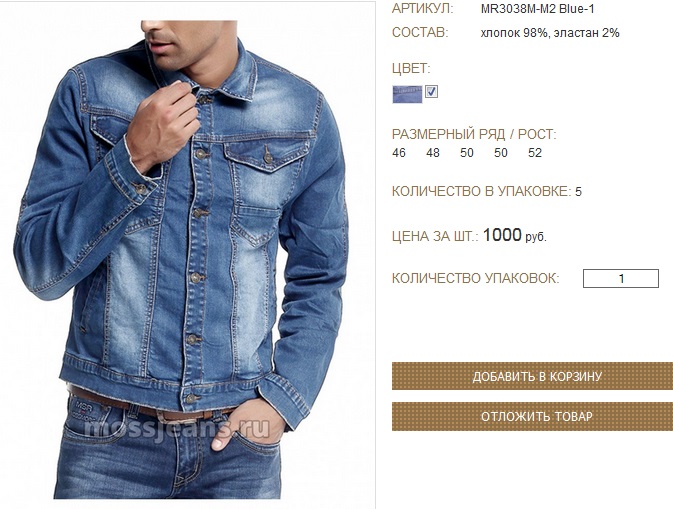Click the РАЗМЕРНЫЙ РЯД / РОСТ heading
The height and width of the screenshot is (509, 673).
(x=474, y=134)
